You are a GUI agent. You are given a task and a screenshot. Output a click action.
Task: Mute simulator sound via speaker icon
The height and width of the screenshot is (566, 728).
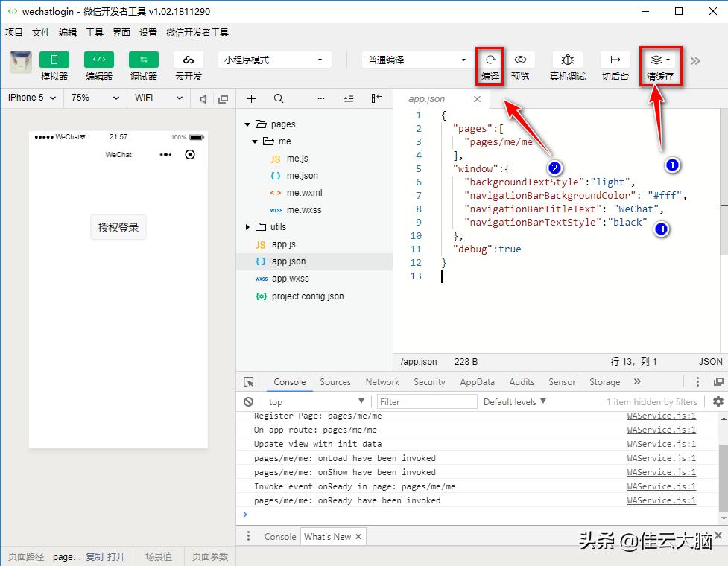[202, 98]
